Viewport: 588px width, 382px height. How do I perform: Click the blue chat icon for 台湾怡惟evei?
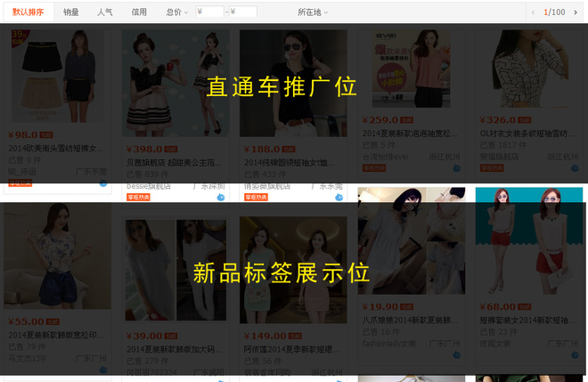(x=457, y=168)
